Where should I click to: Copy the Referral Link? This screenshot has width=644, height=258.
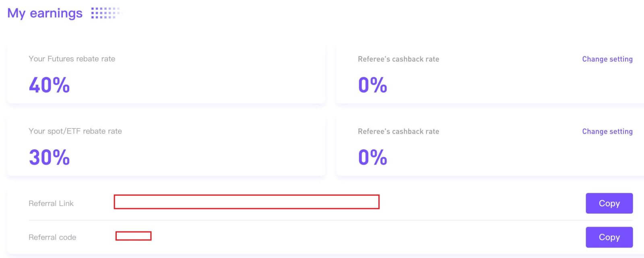point(609,203)
